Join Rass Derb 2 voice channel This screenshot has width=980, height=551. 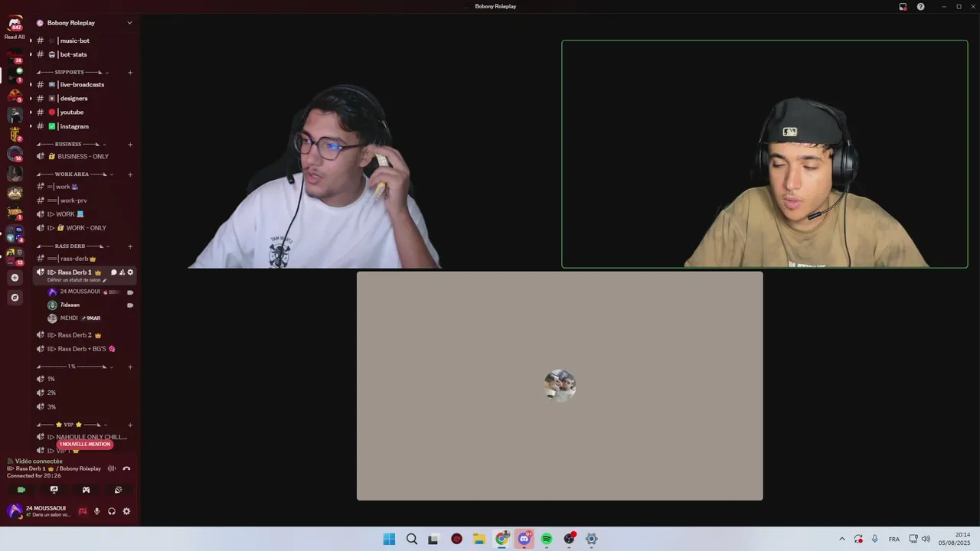tap(84, 335)
